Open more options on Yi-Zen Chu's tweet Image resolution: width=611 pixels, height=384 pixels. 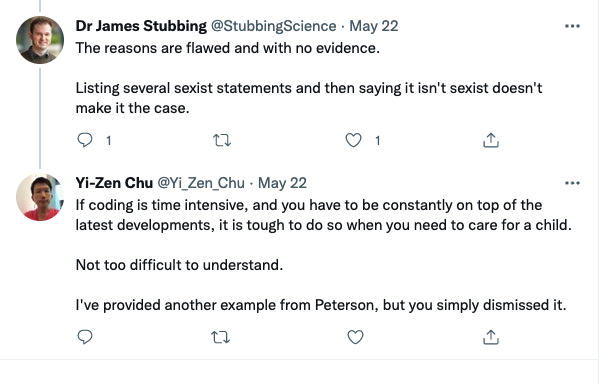pyautogui.click(x=572, y=183)
